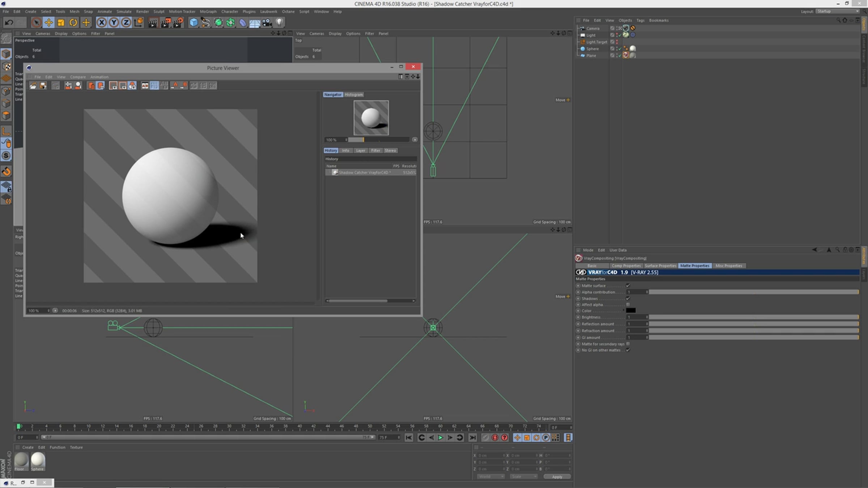Viewport: 868px width, 488px height.
Task: Open image icon in Picture Viewer toolbar
Action: [x=33, y=85]
